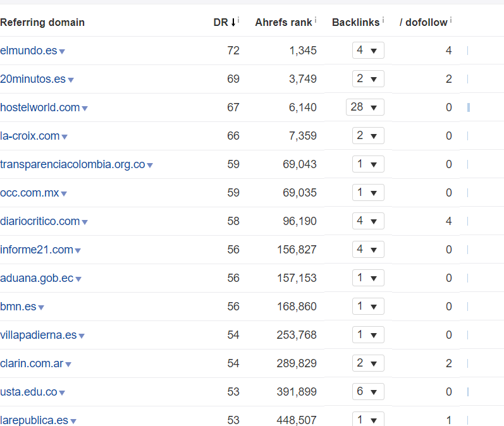
Task: Select DR value 67 for hostelworld.com
Action: pyautogui.click(x=233, y=107)
